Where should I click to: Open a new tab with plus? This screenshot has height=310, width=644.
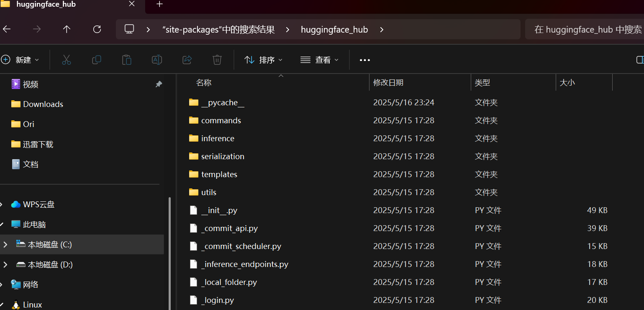click(x=159, y=4)
